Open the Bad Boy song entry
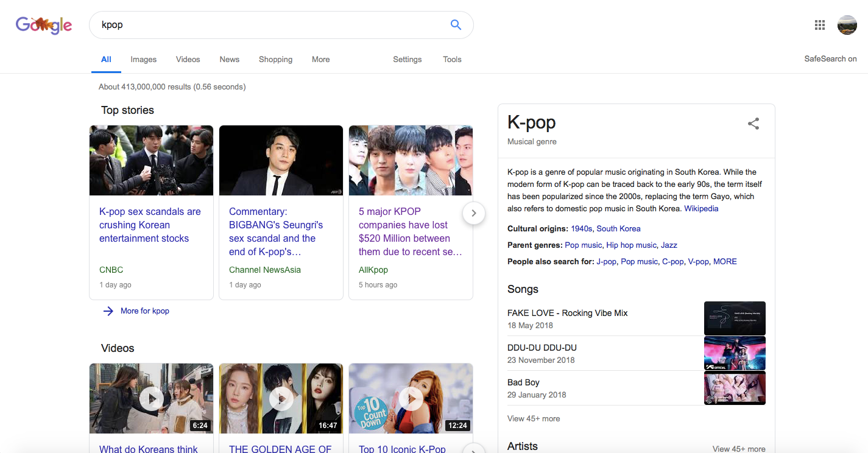 click(523, 382)
